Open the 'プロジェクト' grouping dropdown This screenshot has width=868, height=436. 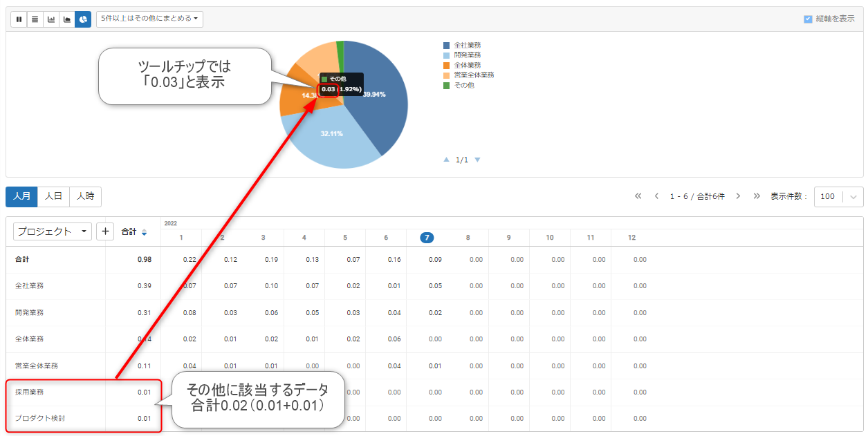(x=53, y=231)
